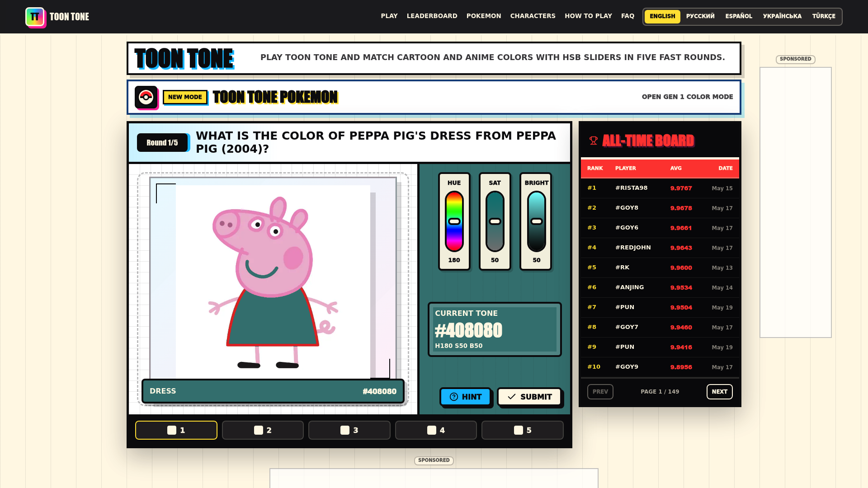Open How To Play in the navbar
Image resolution: width=868 pixels, height=488 pixels.
tap(588, 16)
